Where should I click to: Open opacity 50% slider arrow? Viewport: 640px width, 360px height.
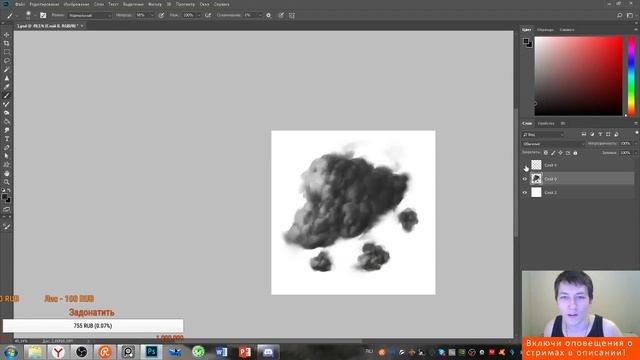coord(152,15)
